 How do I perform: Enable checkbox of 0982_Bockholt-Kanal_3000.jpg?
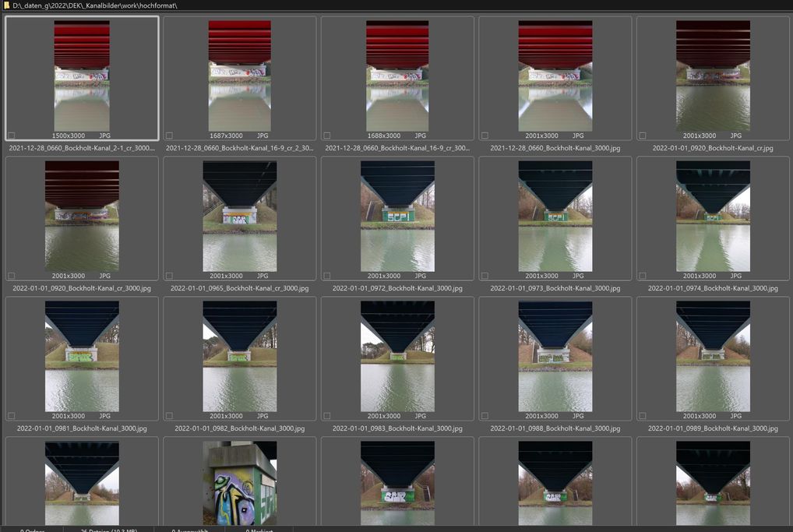coord(169,416)
